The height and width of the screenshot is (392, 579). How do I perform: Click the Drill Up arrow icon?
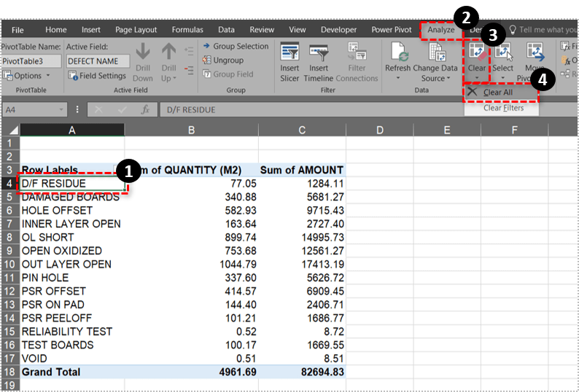[168, 54]
